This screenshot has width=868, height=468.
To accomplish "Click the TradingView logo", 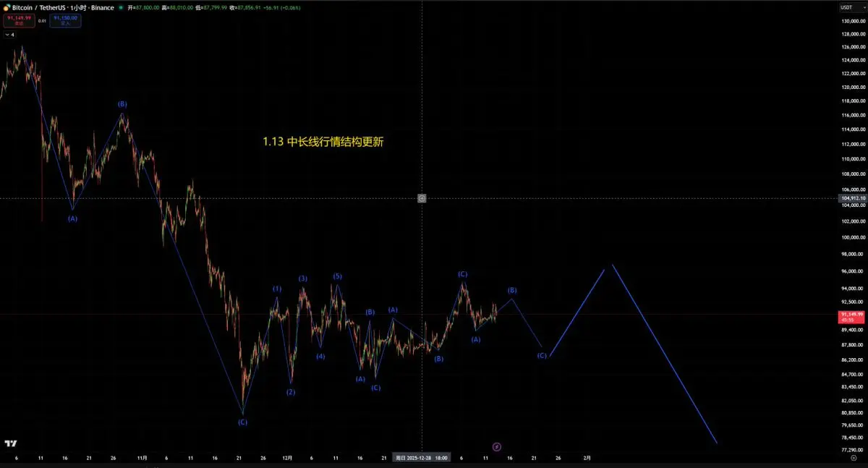I will click(11, 443).
